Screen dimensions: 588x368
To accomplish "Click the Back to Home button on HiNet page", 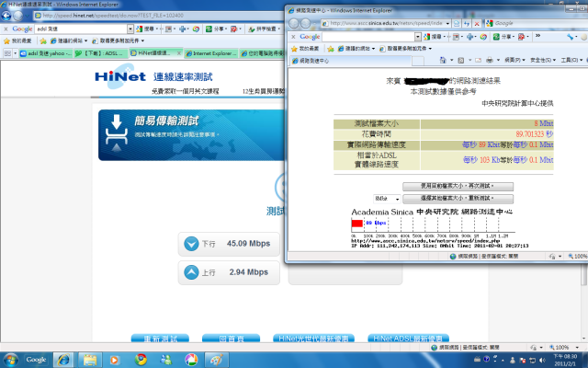I will 231,338.
